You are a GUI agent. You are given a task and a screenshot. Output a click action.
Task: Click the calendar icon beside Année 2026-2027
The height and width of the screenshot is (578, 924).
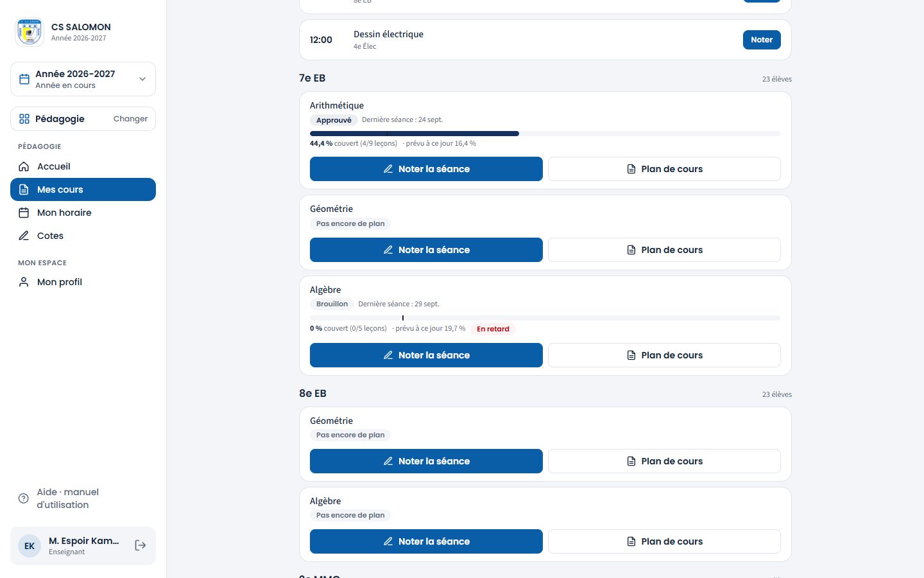pos(24,79)
